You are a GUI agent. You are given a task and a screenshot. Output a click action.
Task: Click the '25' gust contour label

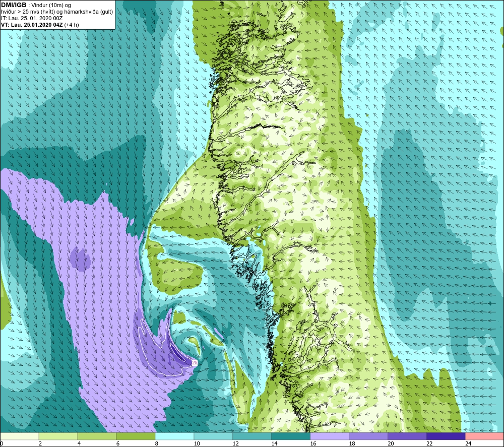[195, 362]
